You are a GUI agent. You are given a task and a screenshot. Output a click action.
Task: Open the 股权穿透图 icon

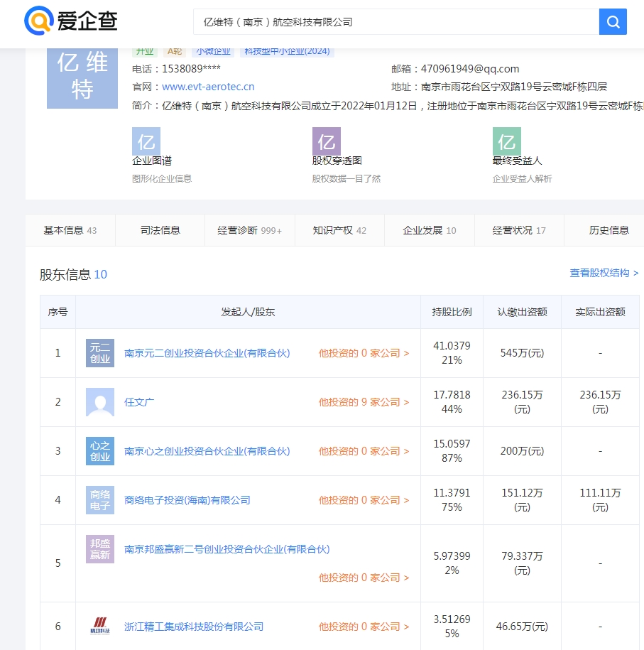pyautogui.click(x=326, y=141)
